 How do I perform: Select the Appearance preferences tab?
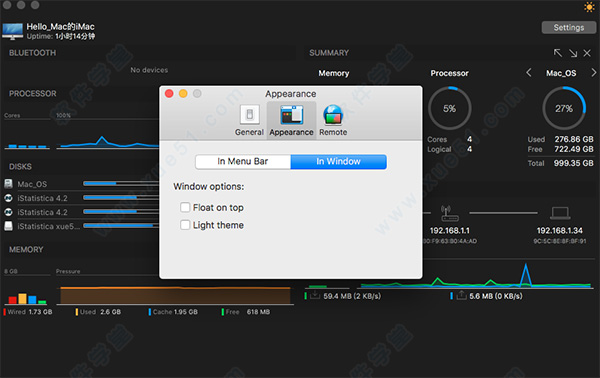click(x=291, y=120)
